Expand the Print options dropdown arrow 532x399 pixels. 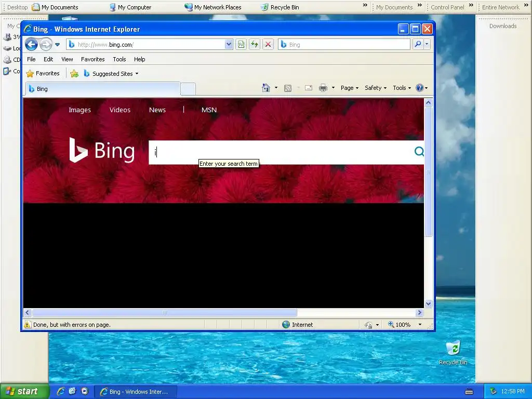coord(333,88)
